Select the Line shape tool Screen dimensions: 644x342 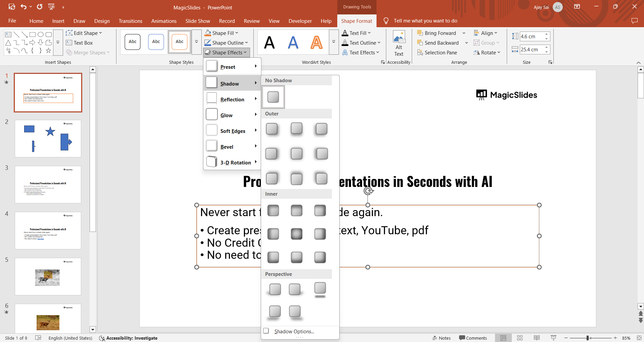pyautogui.click(x=16, y=34)
